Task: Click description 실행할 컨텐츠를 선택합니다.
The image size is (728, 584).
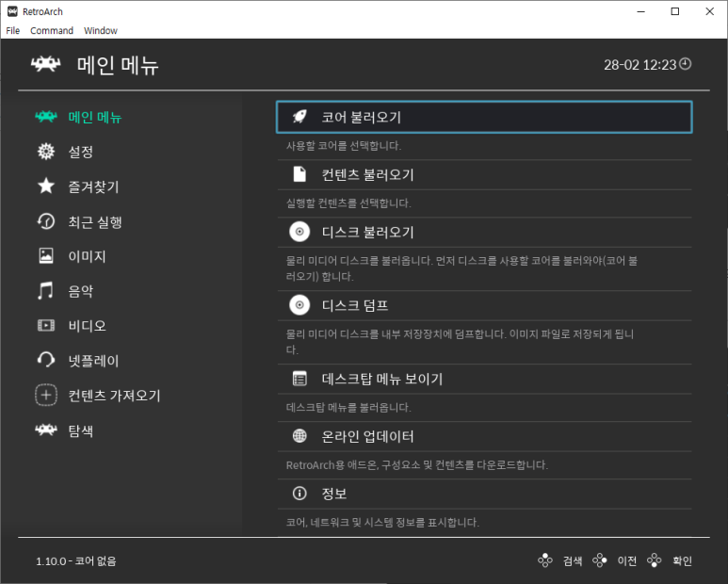Action: point(348,203)
